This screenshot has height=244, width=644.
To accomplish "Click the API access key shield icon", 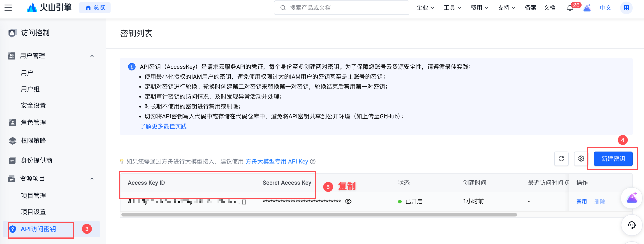I will tap(12, 229).
